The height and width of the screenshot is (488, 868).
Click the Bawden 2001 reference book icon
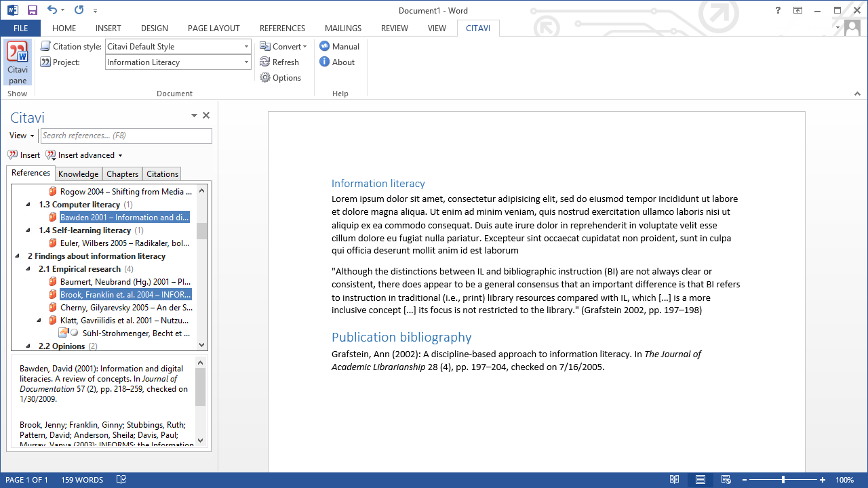[x=53, y=218]
